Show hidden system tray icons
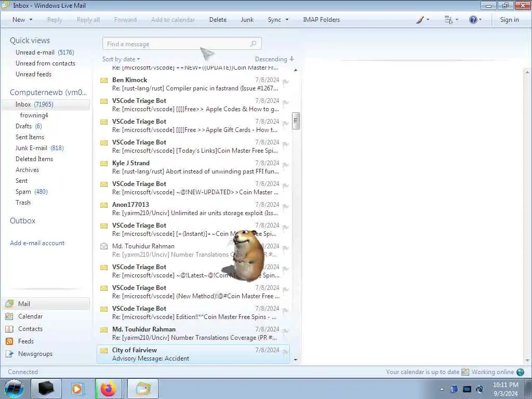This screenshot has width=532, height=399. [x=442, y=390]
